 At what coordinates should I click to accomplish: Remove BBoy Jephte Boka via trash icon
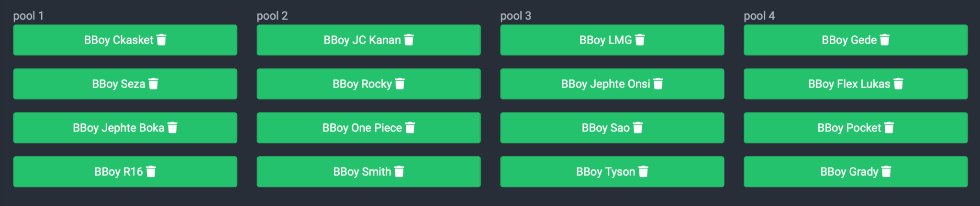point(173,128)
